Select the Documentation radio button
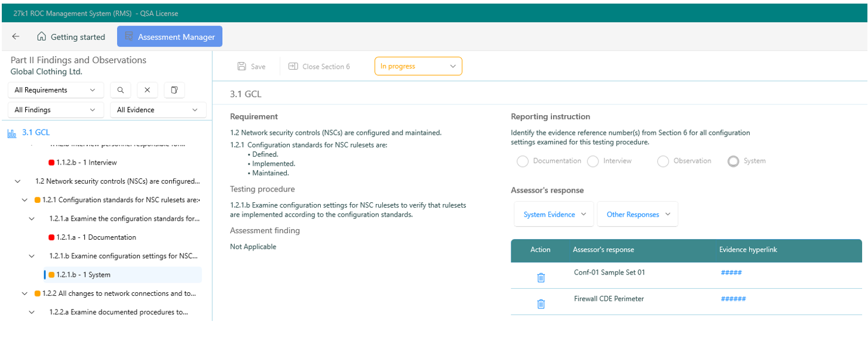This screenshot has width=868, height=346. click(x=523, y=161)
